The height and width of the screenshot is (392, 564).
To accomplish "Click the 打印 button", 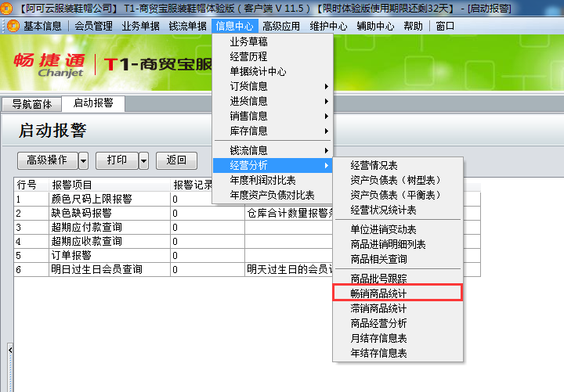I will tap(117, 160).
